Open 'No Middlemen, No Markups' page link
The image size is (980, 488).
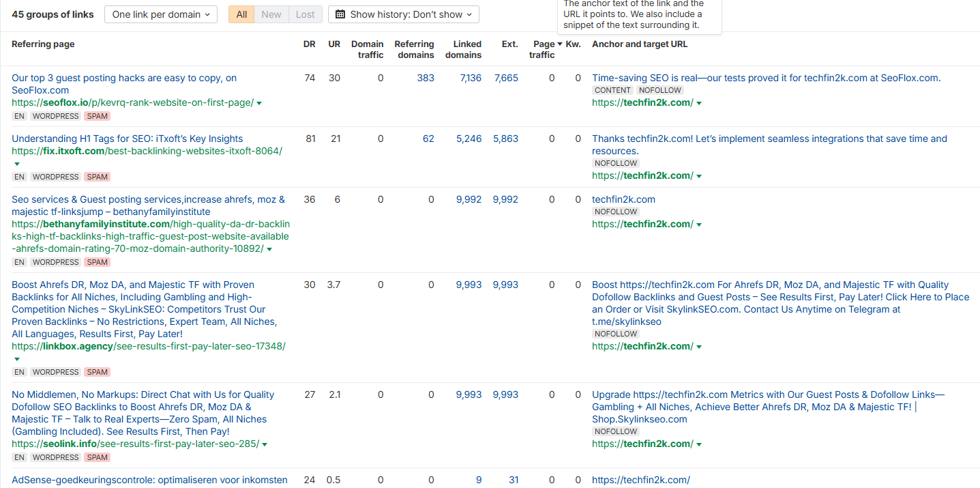(143, 413)
